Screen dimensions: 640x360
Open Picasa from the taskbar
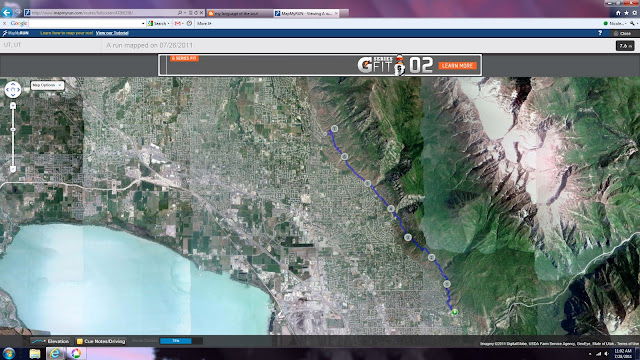point(76,353)
